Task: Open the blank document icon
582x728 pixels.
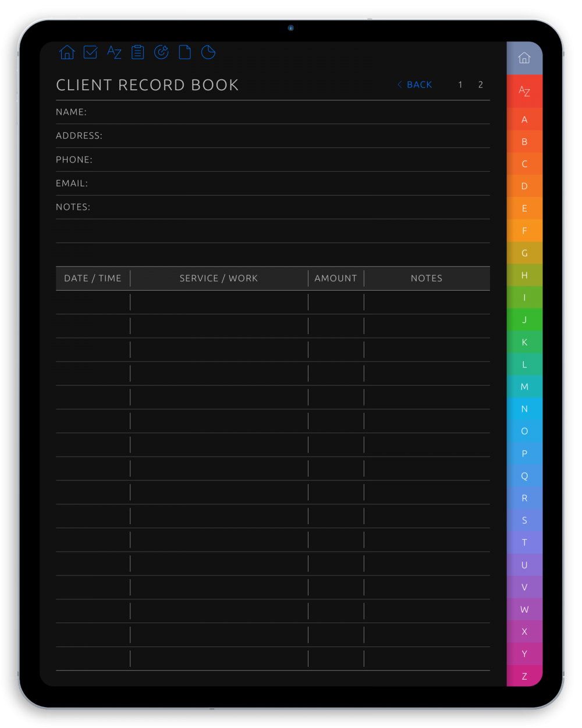Action: tap(184, 52)
